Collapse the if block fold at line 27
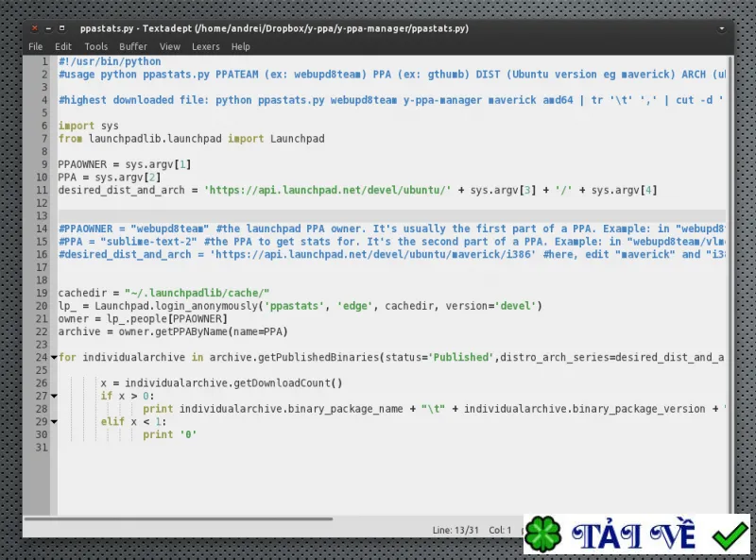This screenshot has height=560, width=756. 54,396
